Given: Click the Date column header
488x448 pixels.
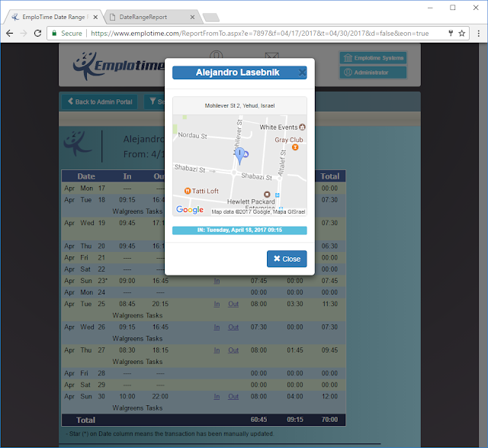Looking at the screenshot, I should [86, 176].
